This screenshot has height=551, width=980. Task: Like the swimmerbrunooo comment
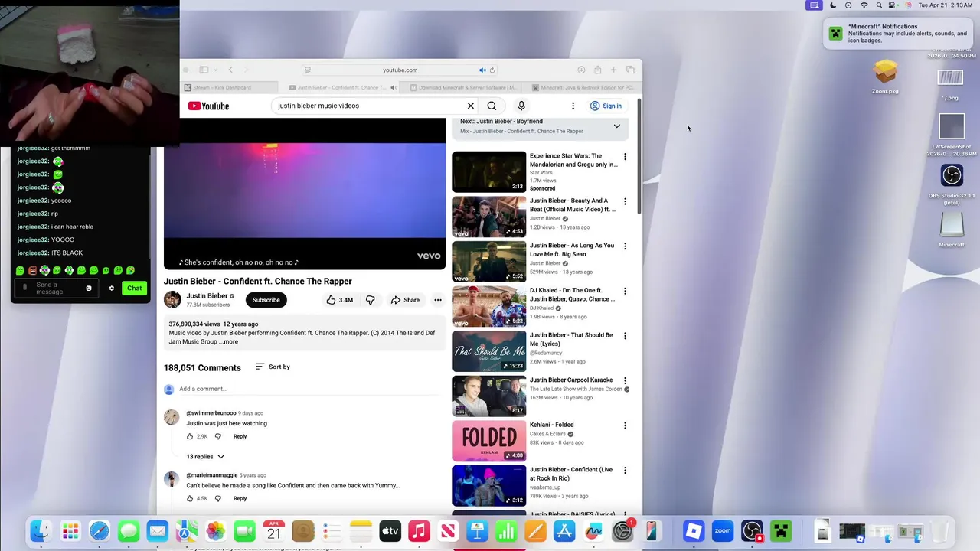[x=190, y=436]
